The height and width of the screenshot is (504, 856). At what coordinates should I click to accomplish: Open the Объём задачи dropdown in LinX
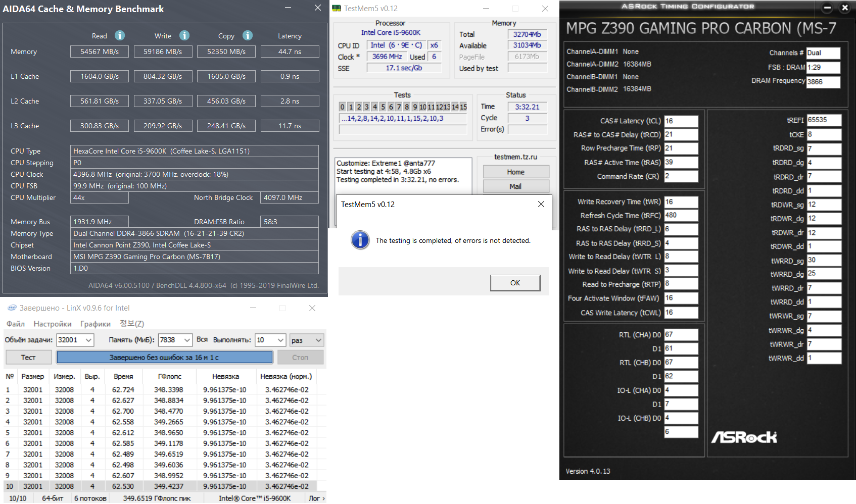click(88, 340)
